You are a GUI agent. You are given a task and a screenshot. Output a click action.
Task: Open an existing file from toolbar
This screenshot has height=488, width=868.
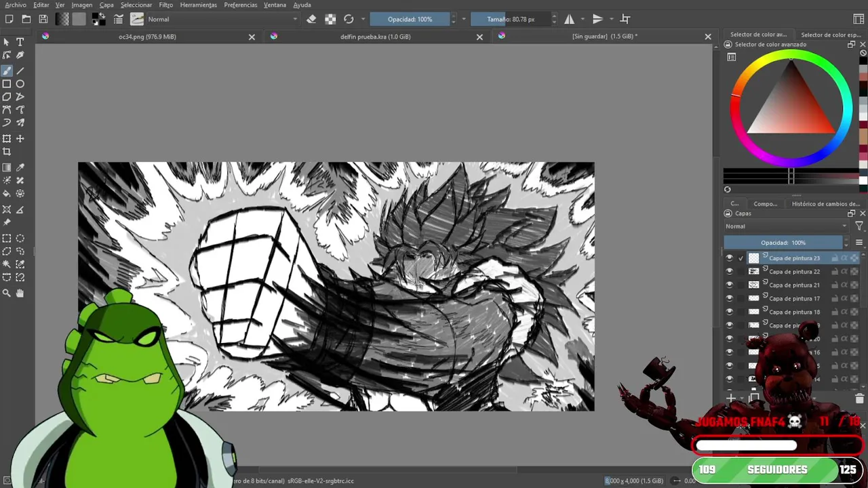coord(26,19)
